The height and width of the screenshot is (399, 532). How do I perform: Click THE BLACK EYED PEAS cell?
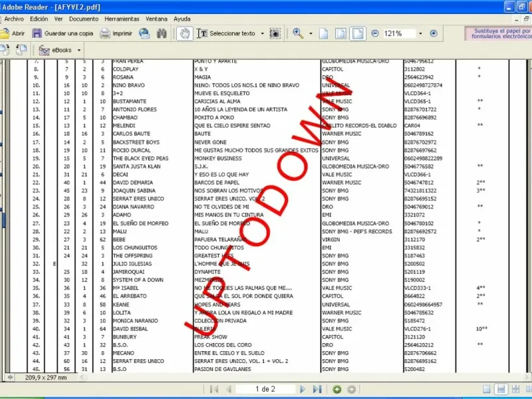tap(140, 158)
